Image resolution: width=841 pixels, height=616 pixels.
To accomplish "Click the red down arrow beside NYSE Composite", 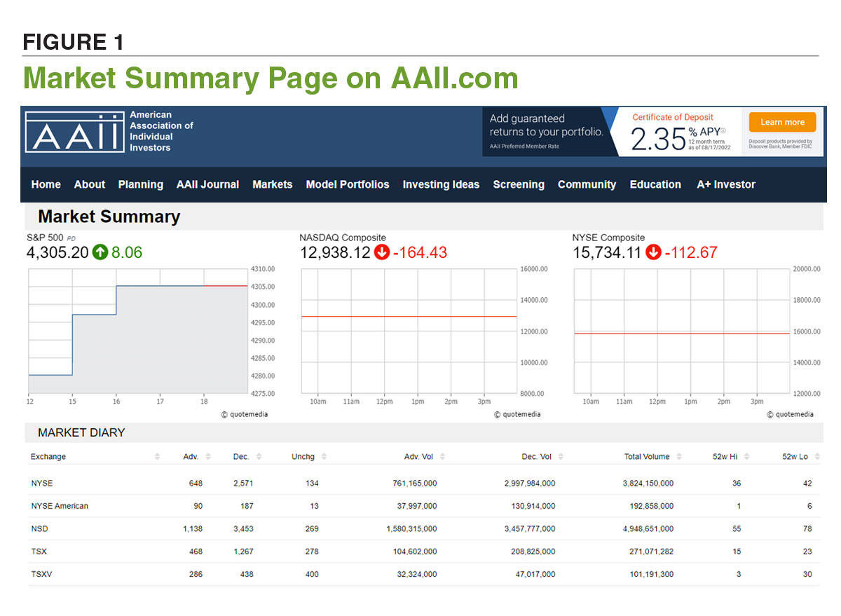I will point(652,253).
